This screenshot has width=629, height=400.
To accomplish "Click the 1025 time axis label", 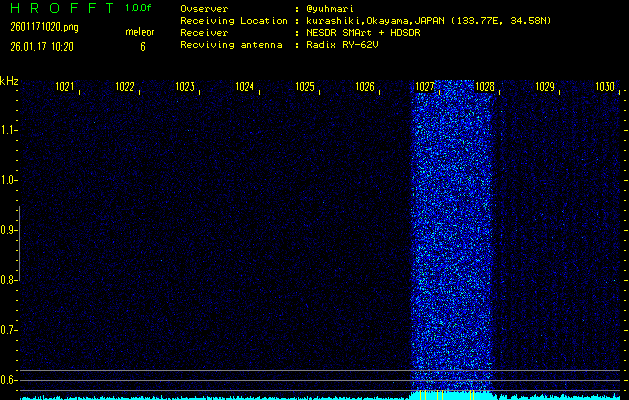I will tap(305, 86).
